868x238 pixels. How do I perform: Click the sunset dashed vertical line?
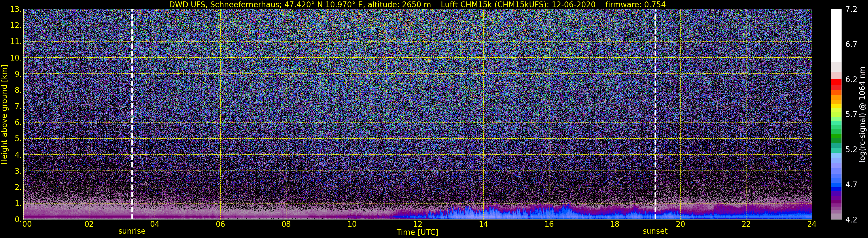tap(655, 114)
